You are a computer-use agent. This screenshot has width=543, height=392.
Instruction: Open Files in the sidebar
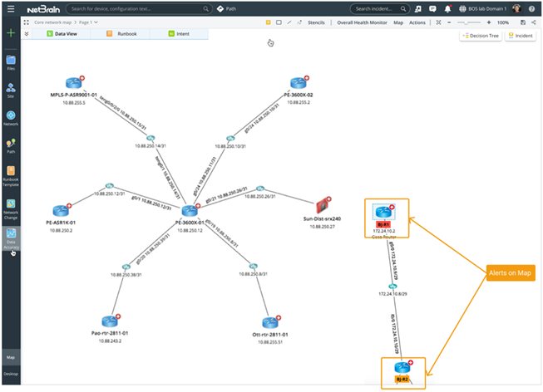tap(11, 62)
